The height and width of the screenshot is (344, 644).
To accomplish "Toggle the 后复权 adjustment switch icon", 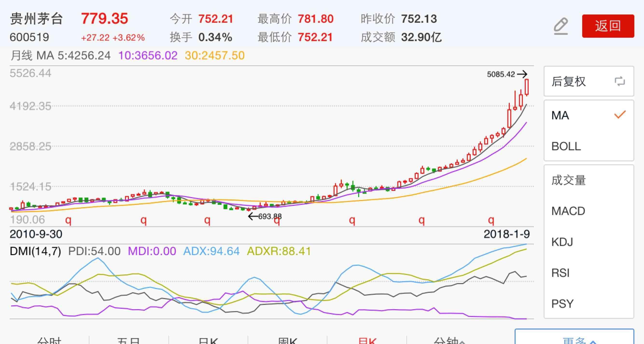I will point(620,82).
